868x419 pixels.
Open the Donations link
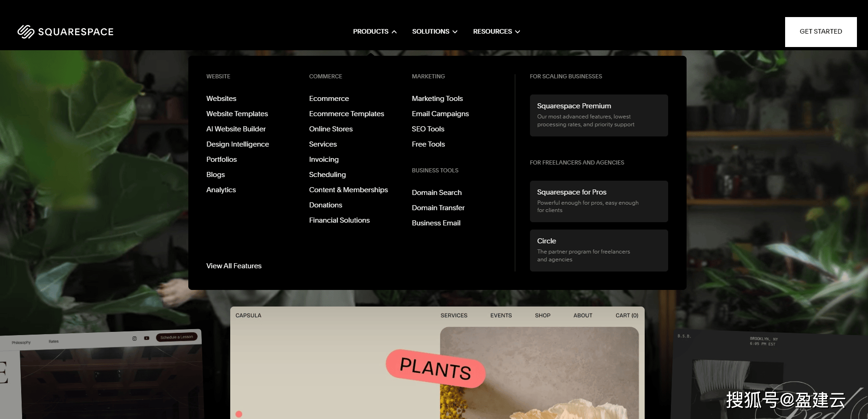click(x=326, y=205)
